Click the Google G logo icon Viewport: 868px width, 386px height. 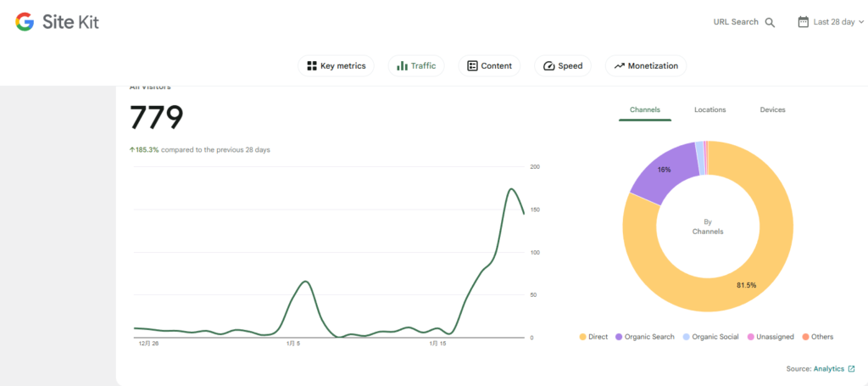[25, 22]
